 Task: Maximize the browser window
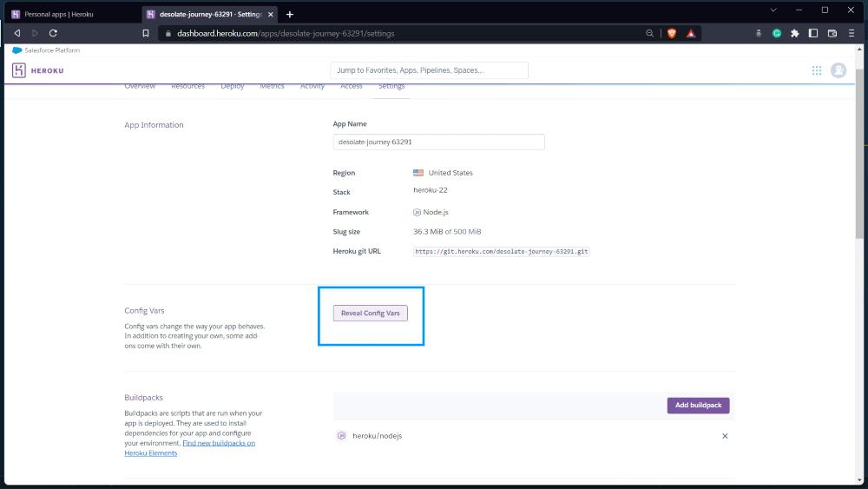[825, 10]
